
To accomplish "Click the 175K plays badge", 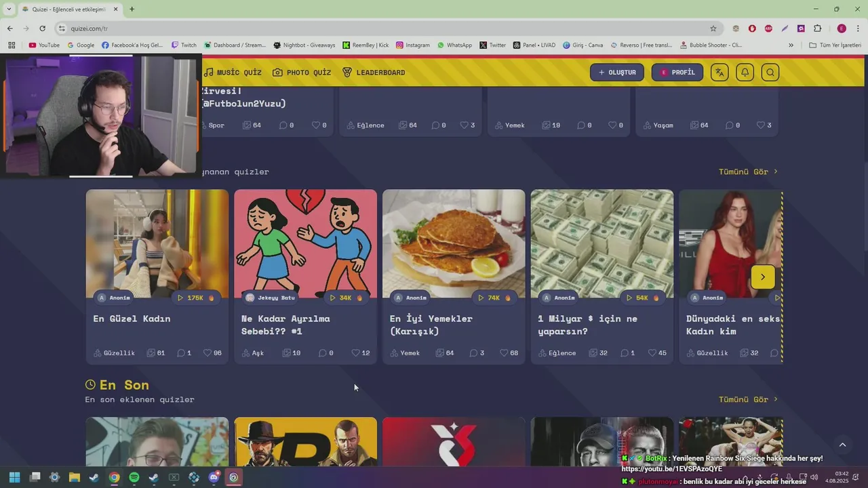I will 195,298.
